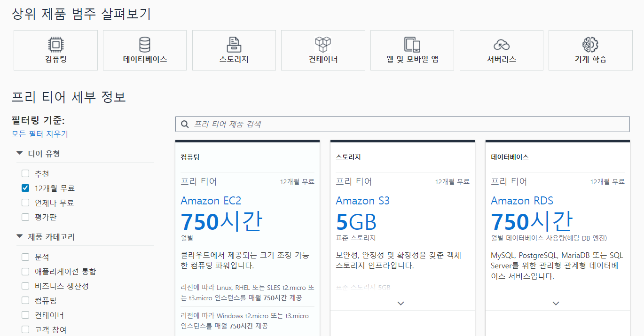The height and width of the screenshot is (336, 644).
Task: Open the 서버리스 category tile label
Action: [502, 59]
